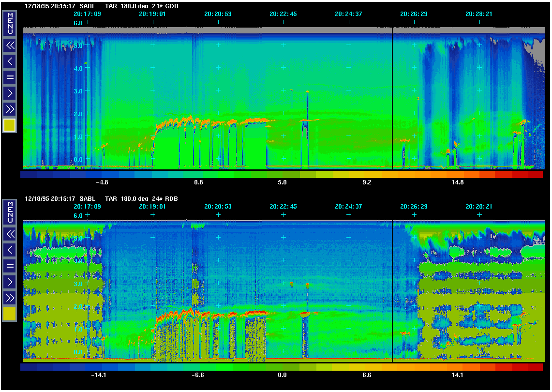
Task: Click the equals-sign button in the bottom RDB panel
Action: coord(10,266)
